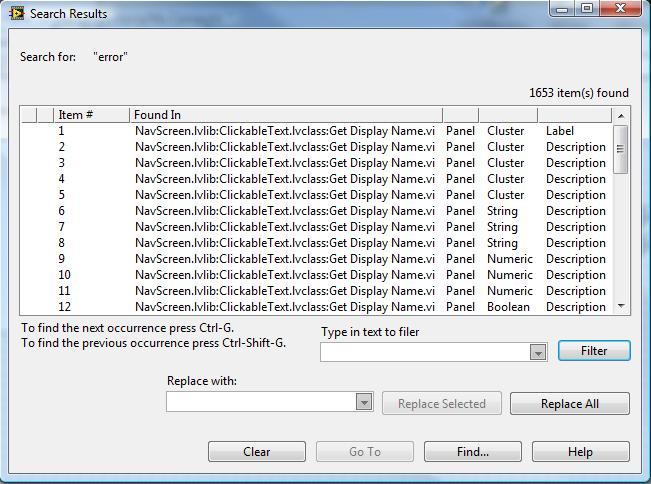
Task: Select result row item 7
Action: click(316, 227)
